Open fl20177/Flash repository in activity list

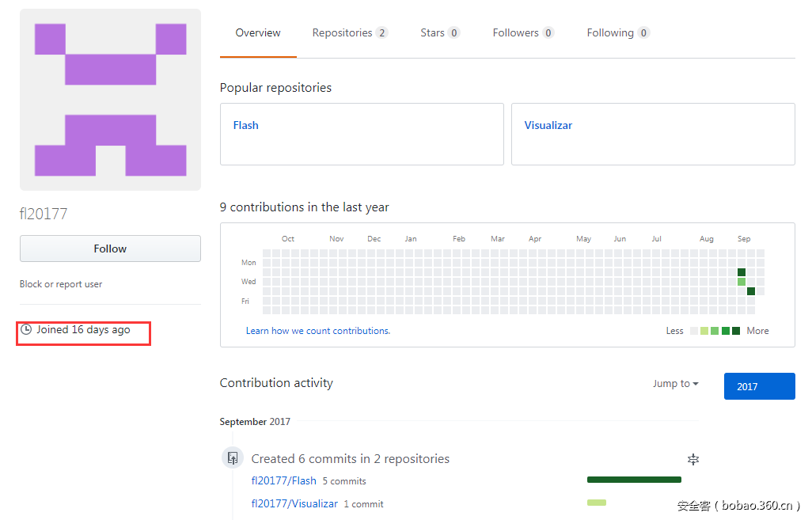(x=283, y=480)
